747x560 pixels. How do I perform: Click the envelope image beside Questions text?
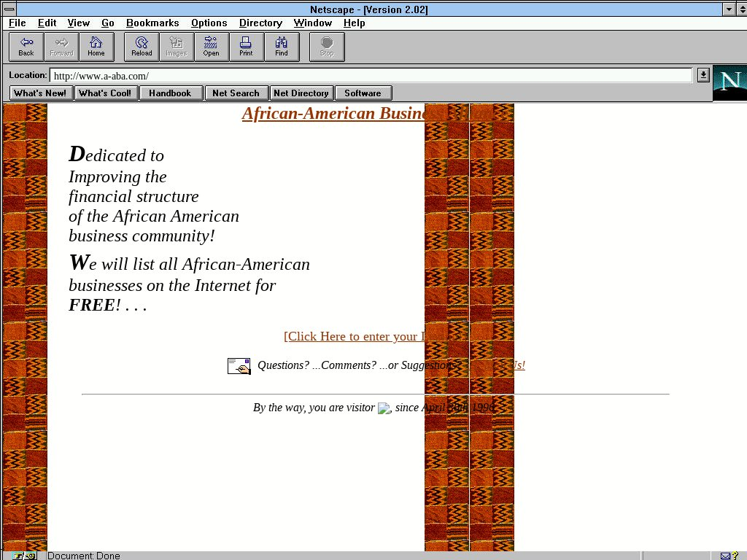(x=239, y=366)
